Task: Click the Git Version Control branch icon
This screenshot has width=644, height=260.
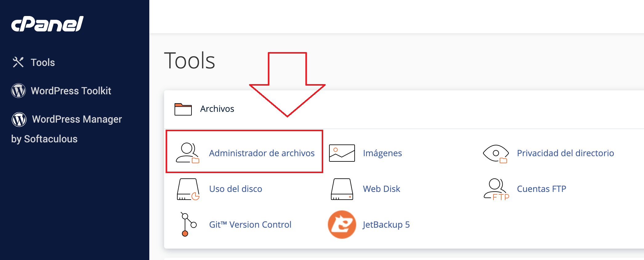Action: click(x=188, y=224)
